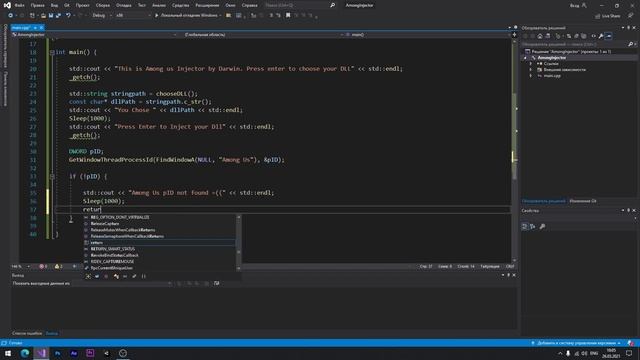Open the Файл menu
Image resolution: width=640 pixels, height=360 pixels.
19,5
